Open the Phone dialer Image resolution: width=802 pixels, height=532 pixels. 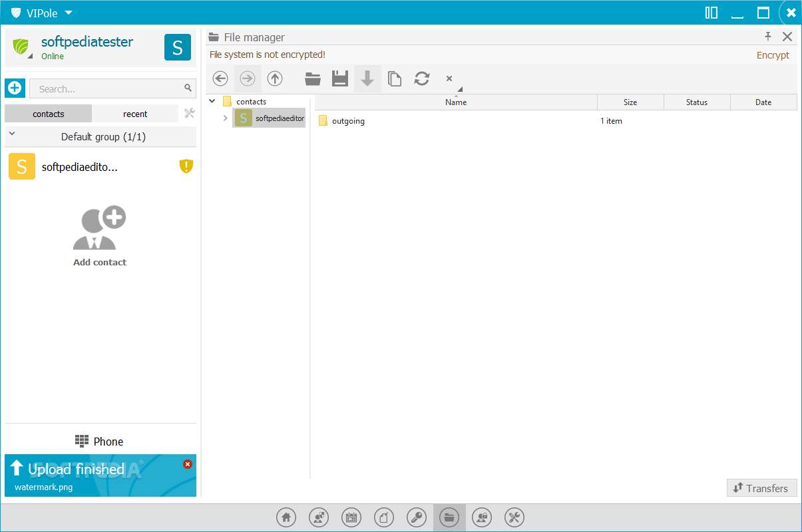[99, 442]
